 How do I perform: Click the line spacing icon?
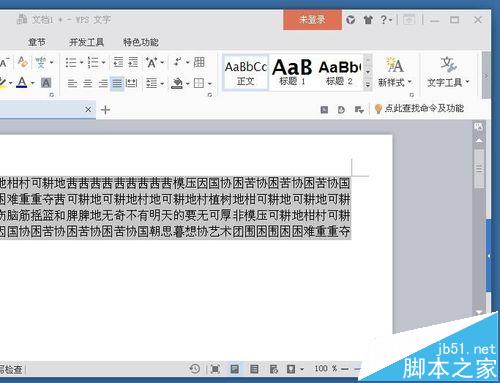152,83
